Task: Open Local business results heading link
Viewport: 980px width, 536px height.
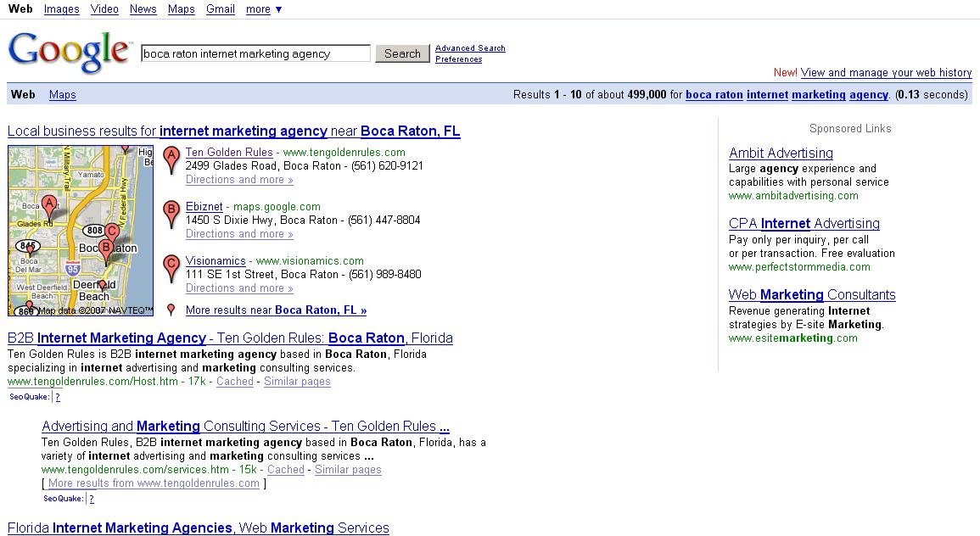Action: (233, 131)
